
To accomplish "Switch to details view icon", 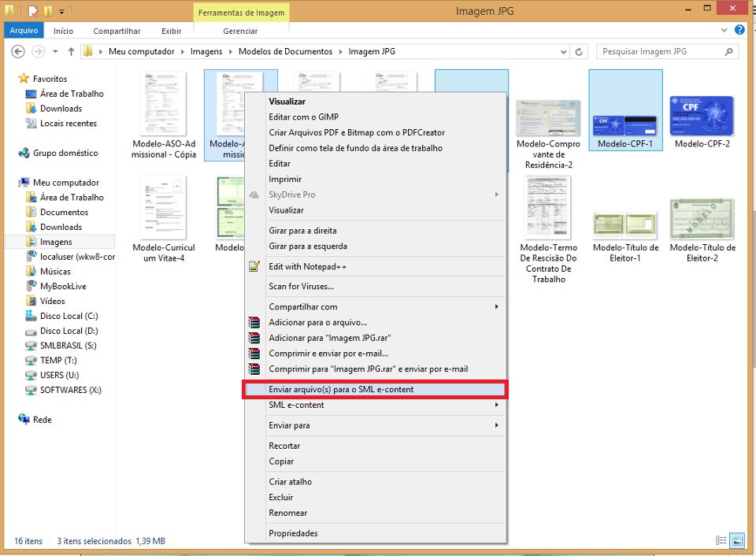I will pyautogui.click(x=721, y=541).
